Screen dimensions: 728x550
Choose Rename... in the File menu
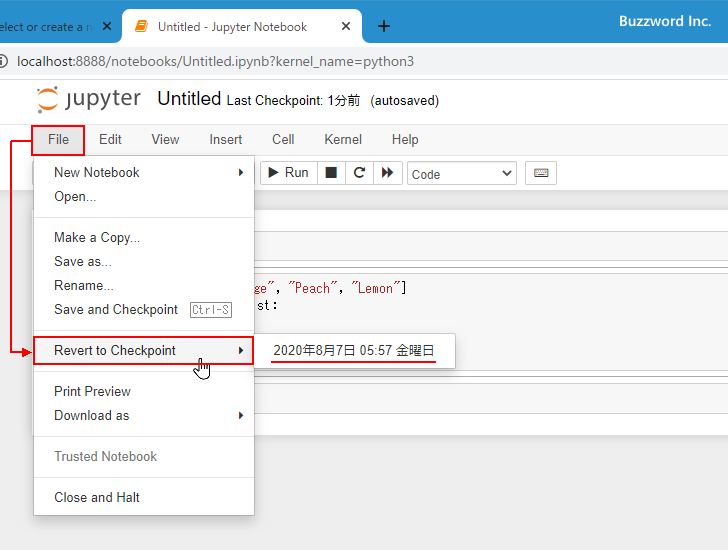(x=144, y=285)
